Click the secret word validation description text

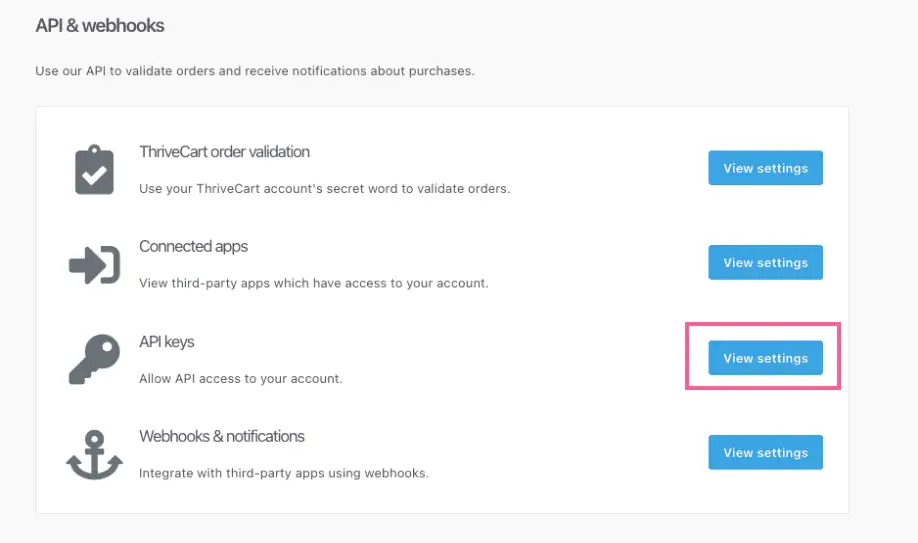tap(324, 189)
